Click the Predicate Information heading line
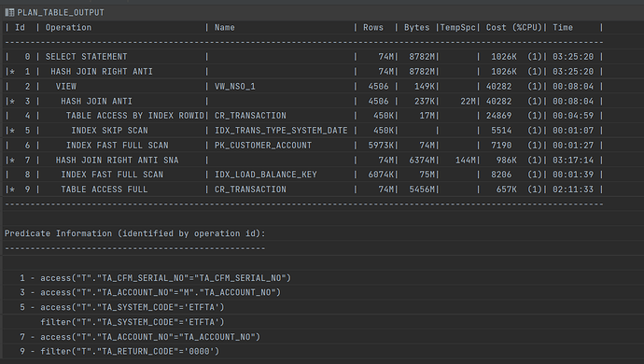Screen dimensions: 644x364 pos(134,233)
